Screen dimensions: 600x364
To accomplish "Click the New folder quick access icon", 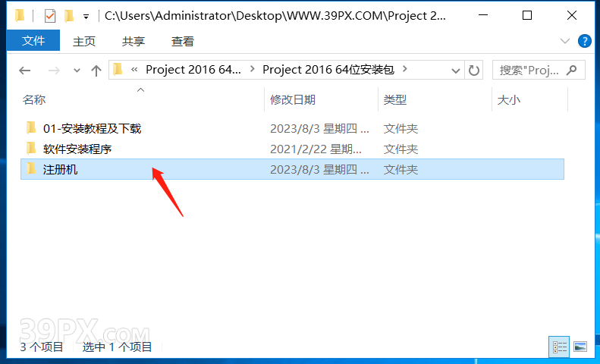I will click(69, 16).
